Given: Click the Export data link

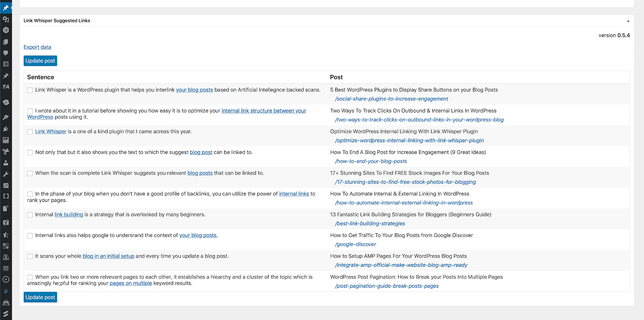Looking at the screenshot, I should point(37,47).
